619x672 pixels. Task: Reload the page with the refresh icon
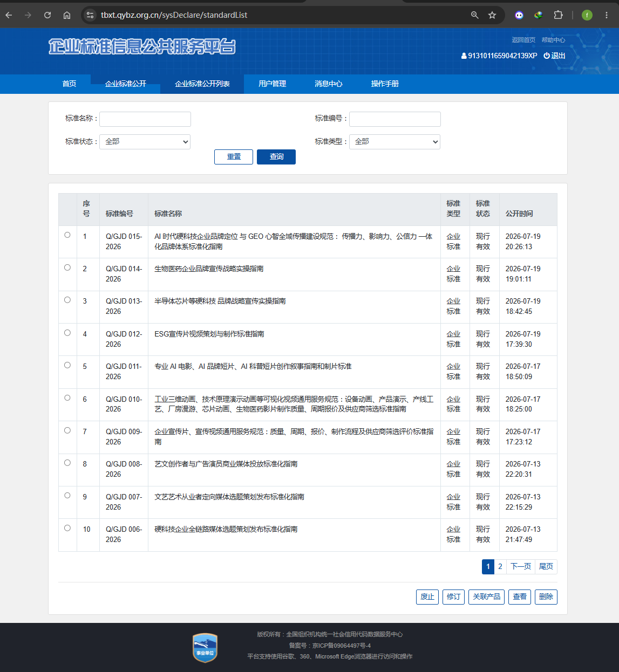pos(47,15)
